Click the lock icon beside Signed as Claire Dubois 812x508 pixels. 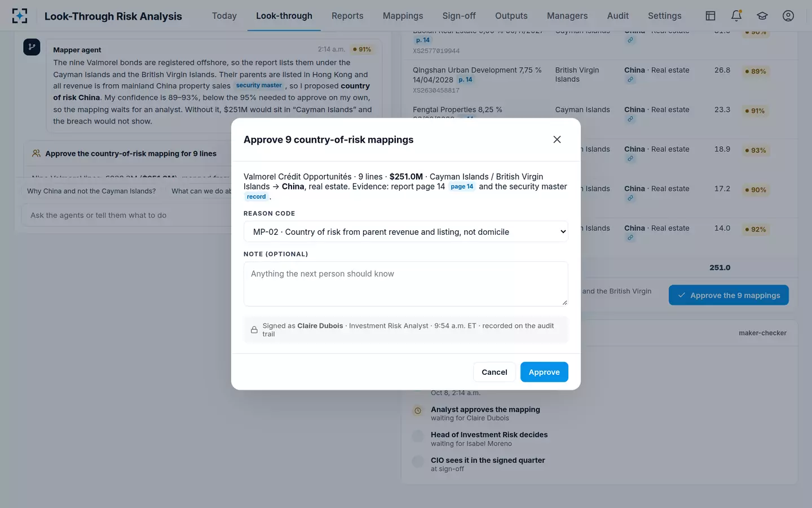point(254,330)
